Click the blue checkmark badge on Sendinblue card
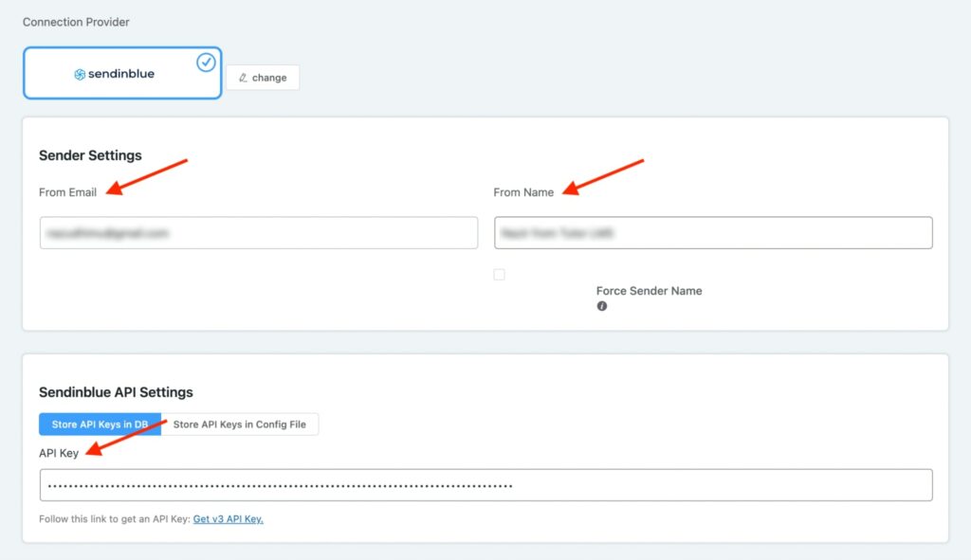 click(x=207, y=63)
